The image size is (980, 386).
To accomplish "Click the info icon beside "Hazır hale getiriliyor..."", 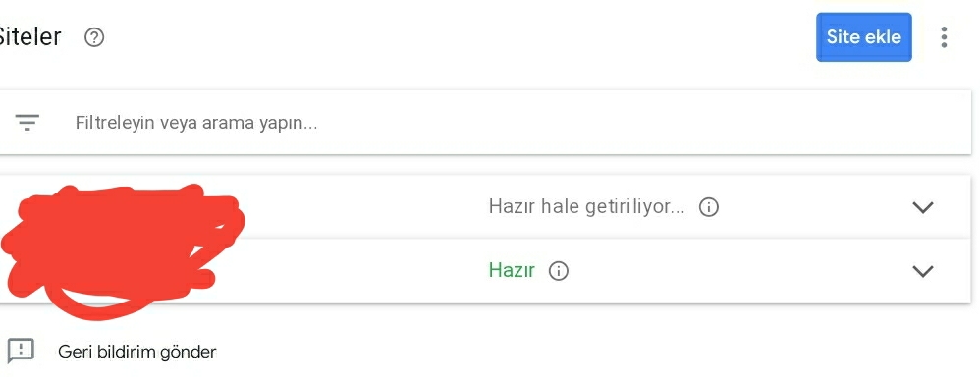I will (x=708, y=207).
